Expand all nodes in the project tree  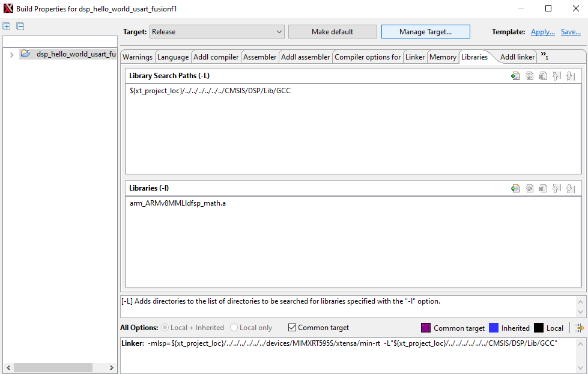(x=6, y=26)
